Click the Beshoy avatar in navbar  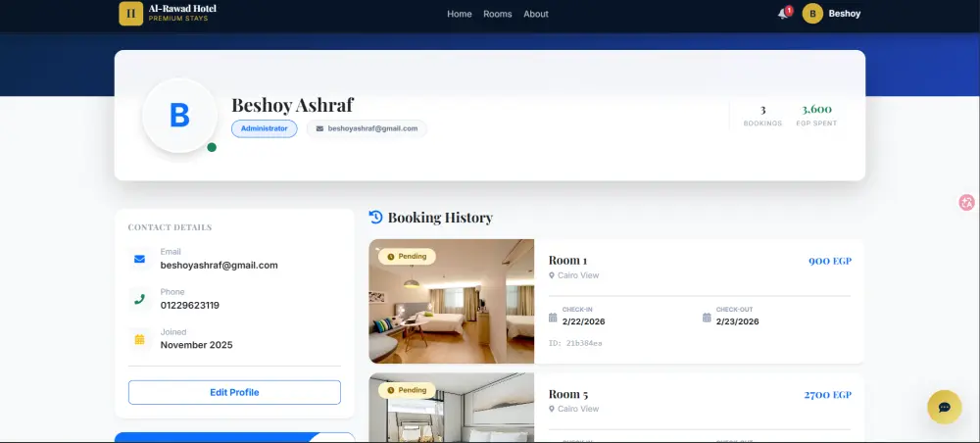point(812,13)
